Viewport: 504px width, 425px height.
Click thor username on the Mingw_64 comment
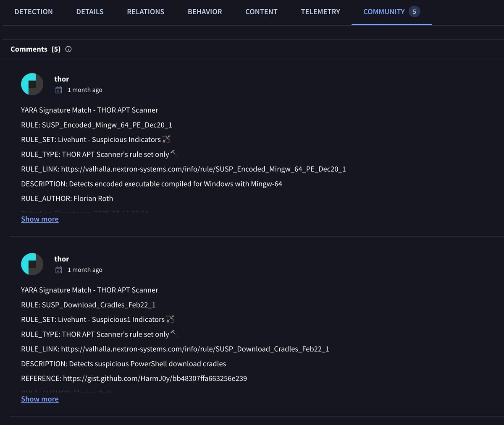pos(62,79)
